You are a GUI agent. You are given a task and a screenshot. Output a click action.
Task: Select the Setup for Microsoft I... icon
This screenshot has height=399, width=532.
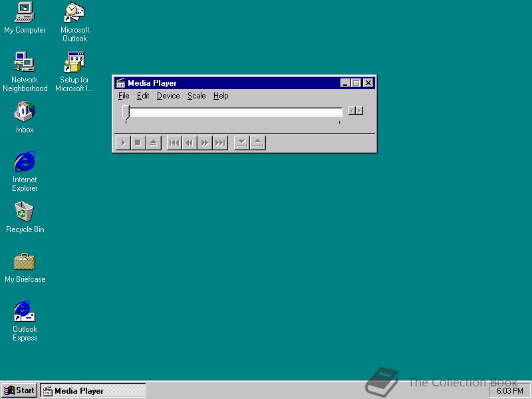click(x=74, y=72)
